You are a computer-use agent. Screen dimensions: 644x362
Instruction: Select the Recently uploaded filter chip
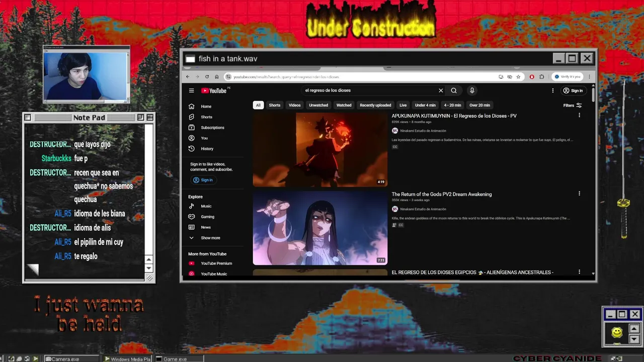click(375, 105)
